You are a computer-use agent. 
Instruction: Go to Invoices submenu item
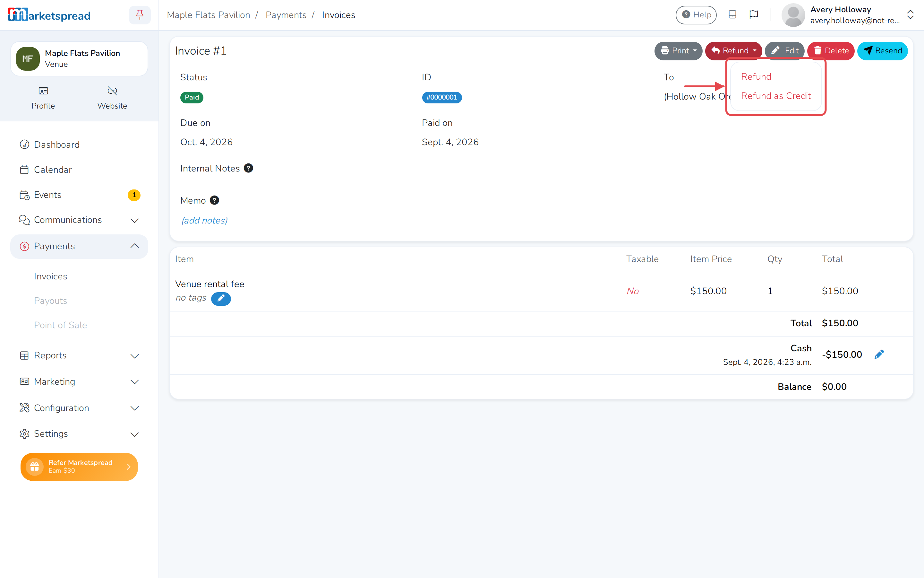coord(50,276)
